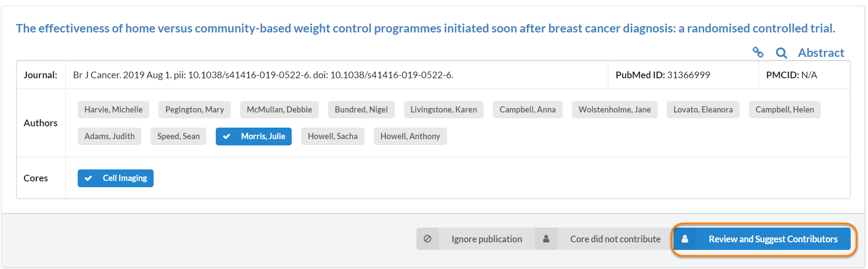Click the user icon on Review and Suggest Contributors

point(685,239)
